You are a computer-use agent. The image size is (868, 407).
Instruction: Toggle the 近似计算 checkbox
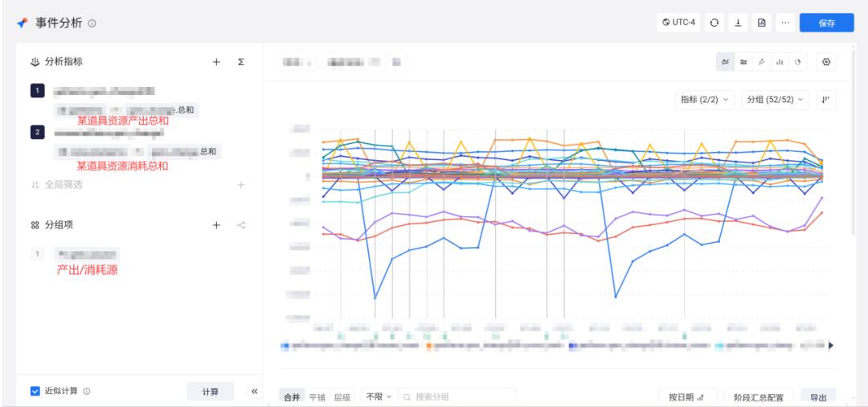tap(35, 392)
